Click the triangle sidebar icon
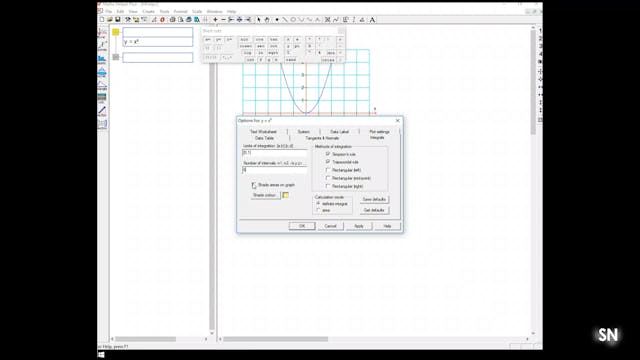 pyautogui.click(x=102, y=86)
